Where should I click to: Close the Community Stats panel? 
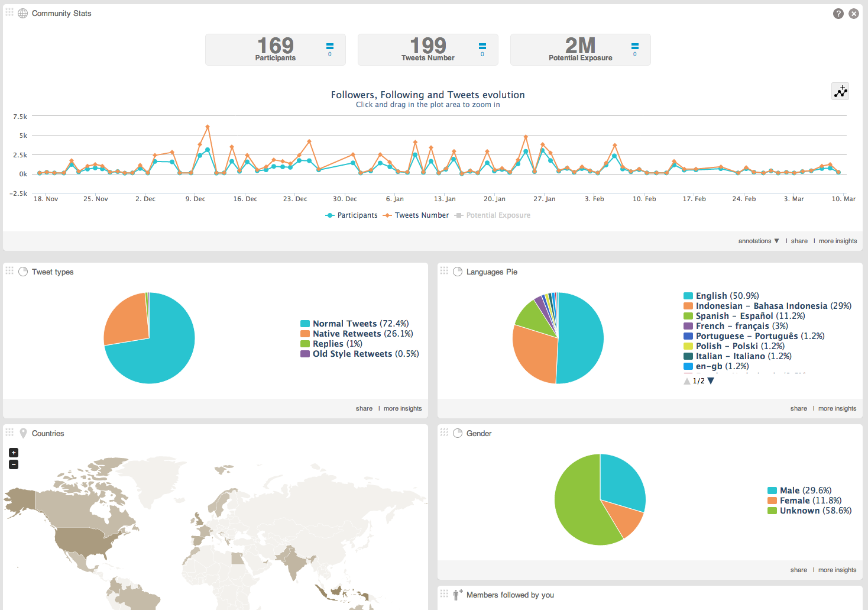pyautogui.click(x=854, y=14)
